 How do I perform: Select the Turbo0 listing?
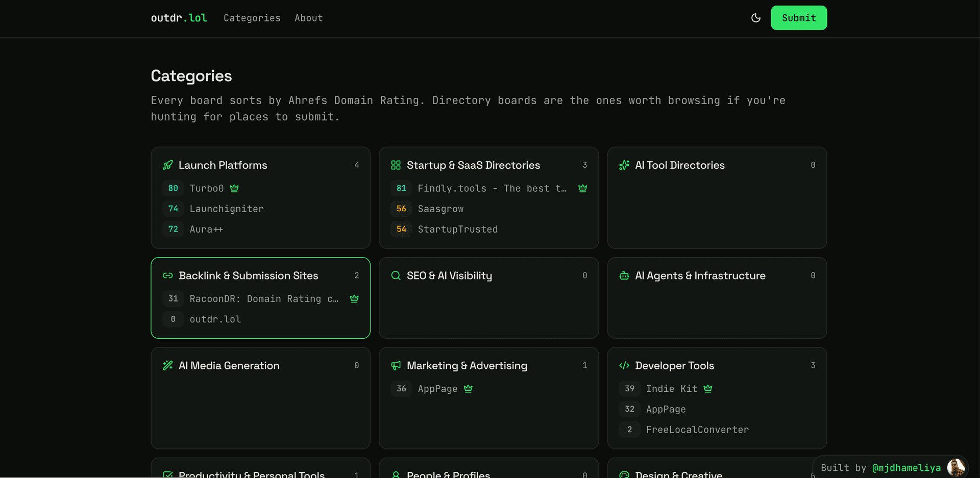[207, 188]
